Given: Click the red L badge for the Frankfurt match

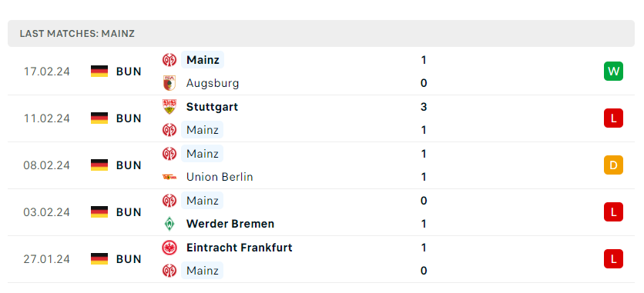Looking at the screenshot, I should pyautogui.click(x=613, y=259).
